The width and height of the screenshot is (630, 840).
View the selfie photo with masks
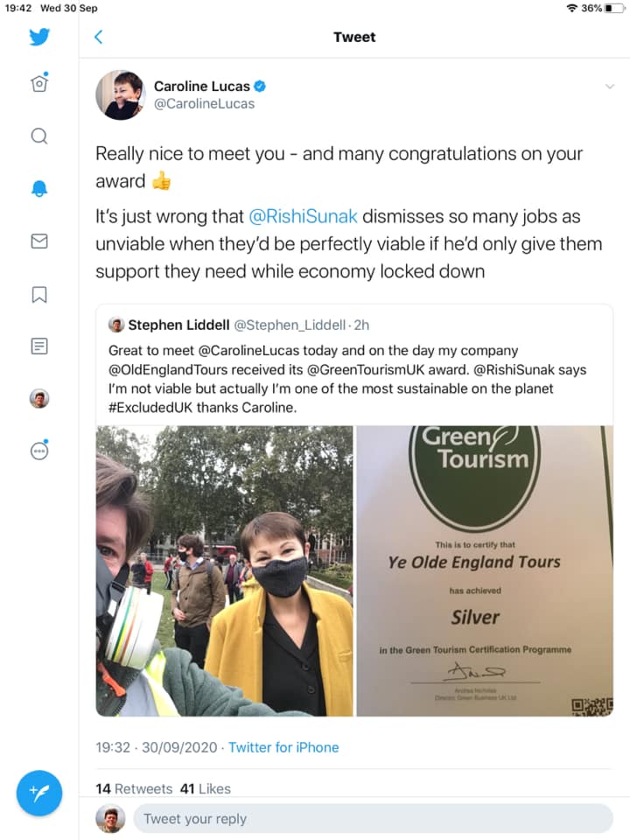pyautogui.click(x=225, y=570)
